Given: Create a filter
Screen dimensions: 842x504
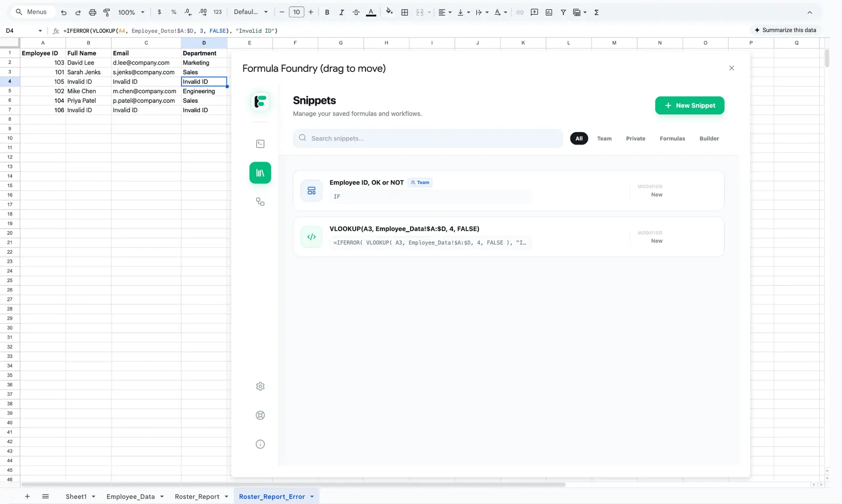Looking at the screenshot, I should pos(563,12).
